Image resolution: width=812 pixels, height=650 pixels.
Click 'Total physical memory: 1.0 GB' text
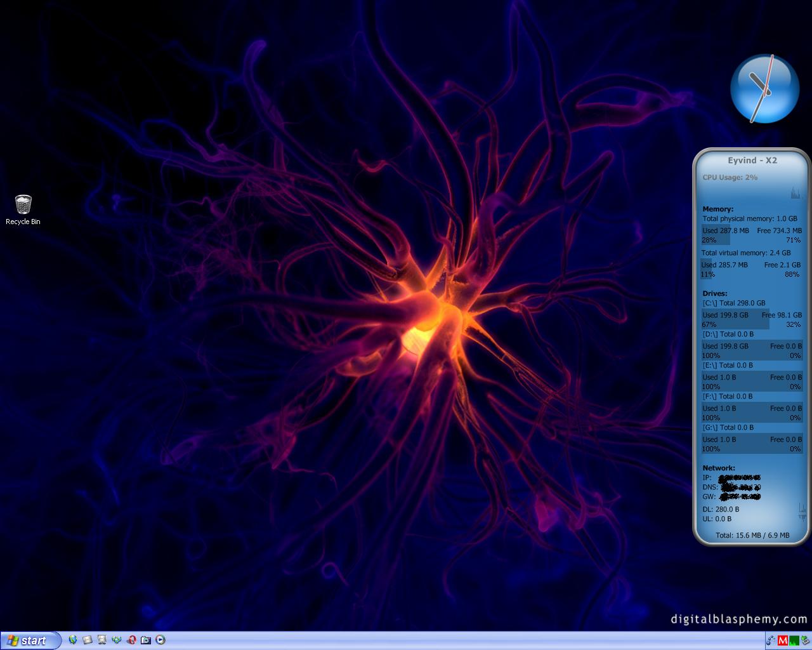[750, 218]
